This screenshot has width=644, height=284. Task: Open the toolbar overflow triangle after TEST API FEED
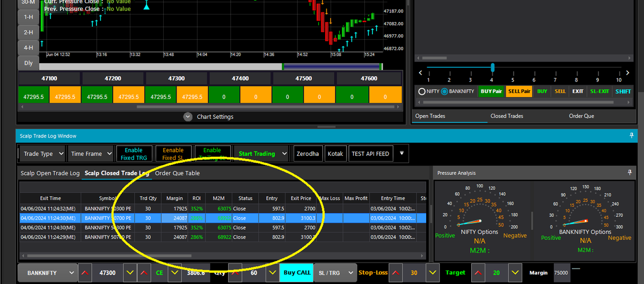click(x=402, y=154)
